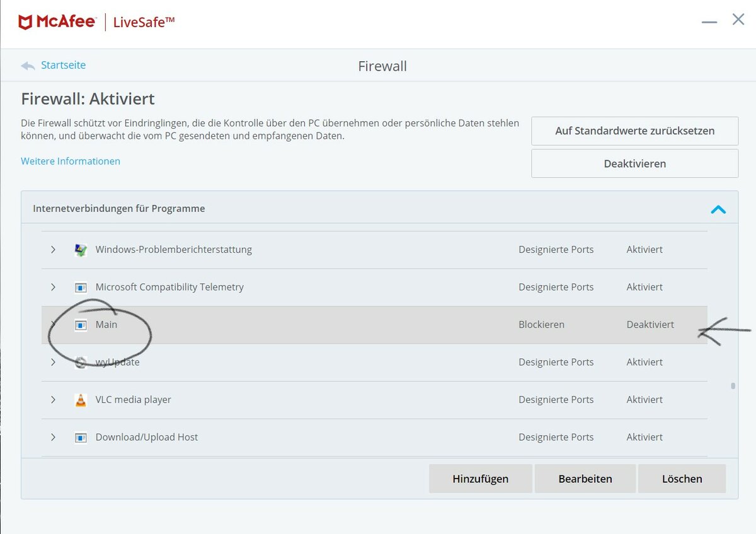Click the wyUpdate program icon
The height and width of the screenshot is (534, 756).
pyautogui.click(x=81, y=363)
